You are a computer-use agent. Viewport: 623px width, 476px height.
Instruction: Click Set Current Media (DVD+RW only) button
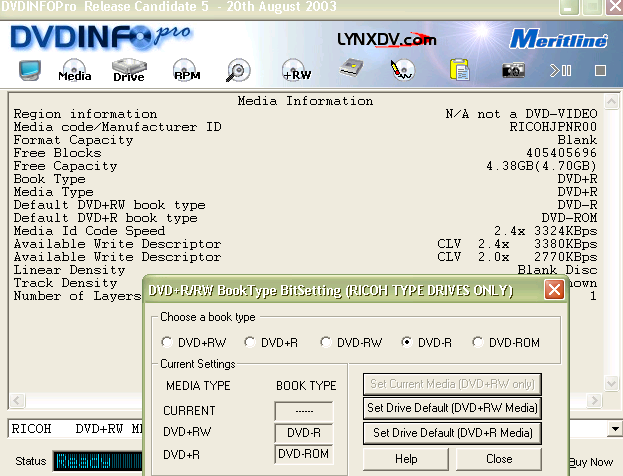tap(452, 384)
